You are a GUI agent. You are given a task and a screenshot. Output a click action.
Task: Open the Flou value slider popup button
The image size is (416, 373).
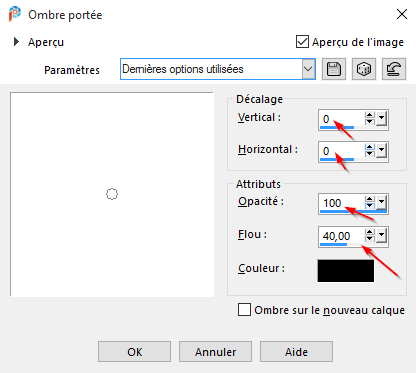[x=382, y=236]
